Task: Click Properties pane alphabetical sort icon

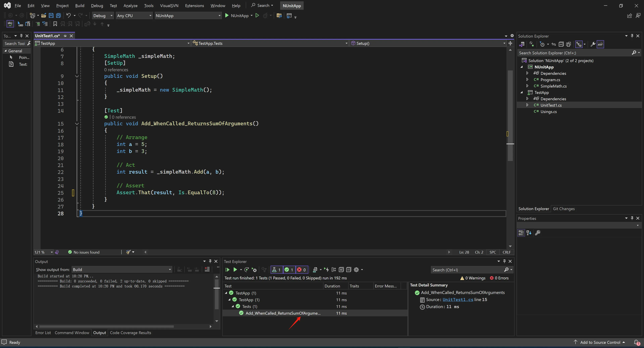Action: [529, 233]
